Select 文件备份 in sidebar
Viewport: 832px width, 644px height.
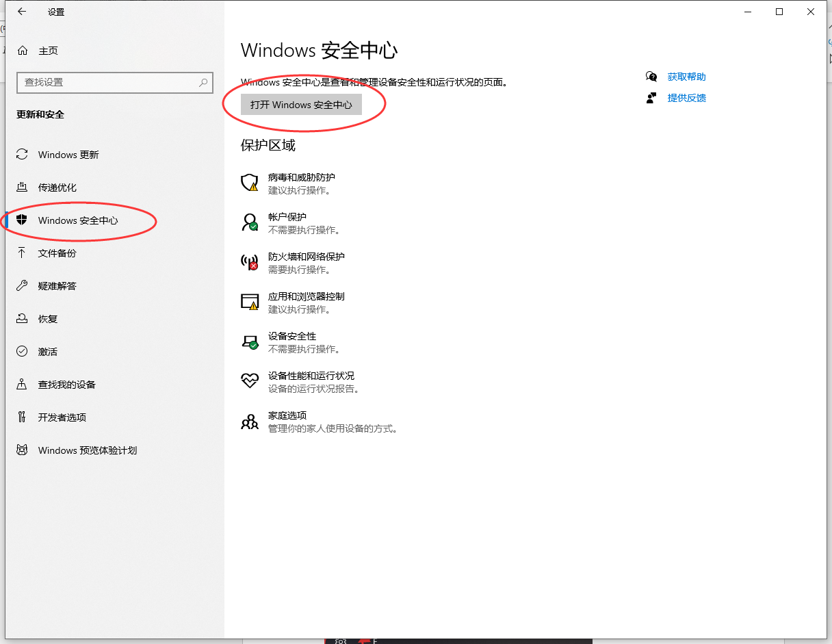click(x=57, y=253)
